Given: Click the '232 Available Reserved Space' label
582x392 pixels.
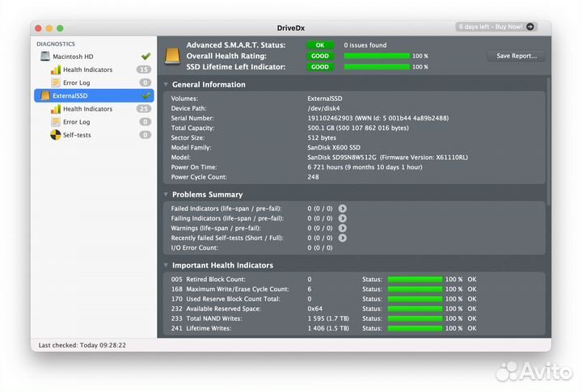Looking at the screenshot, I should 216,309.
